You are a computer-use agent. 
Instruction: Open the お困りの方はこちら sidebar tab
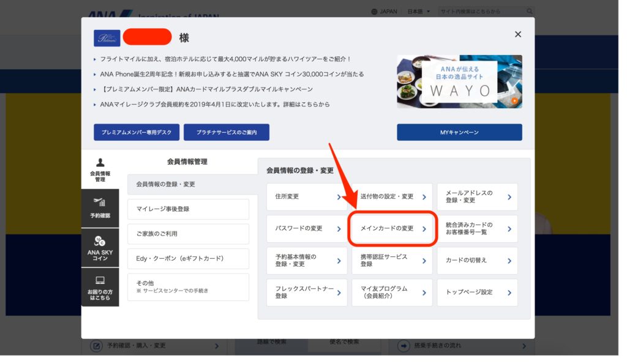click(x=100, y=288)
